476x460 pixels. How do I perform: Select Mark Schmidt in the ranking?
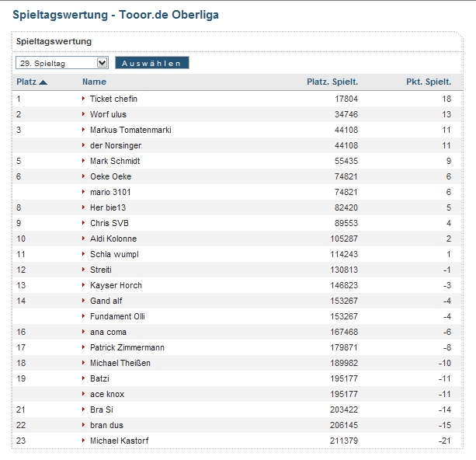tap(115, 161)
